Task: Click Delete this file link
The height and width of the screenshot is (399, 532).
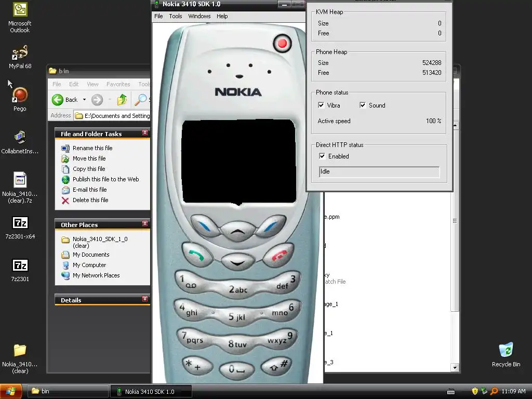Action: click(x=90, y=200)
